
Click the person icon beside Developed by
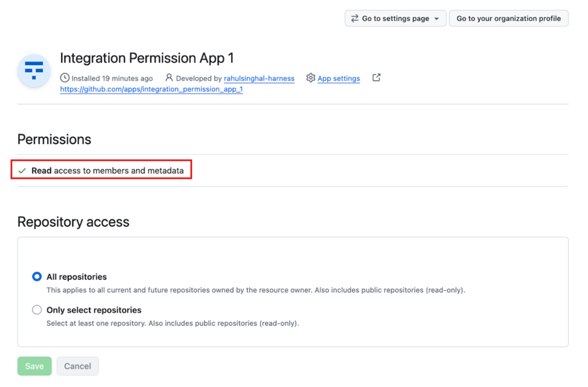click(169, 78)
